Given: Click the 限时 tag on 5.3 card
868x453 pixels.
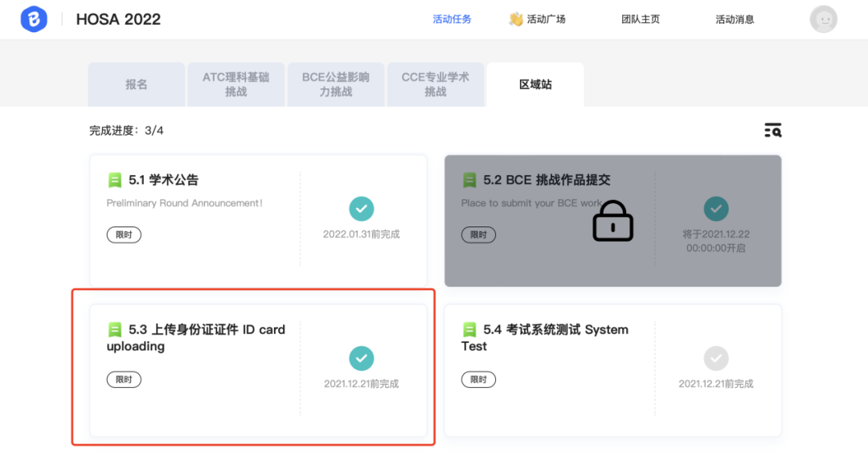Looking at the screenshot, I should click(124, 379).
